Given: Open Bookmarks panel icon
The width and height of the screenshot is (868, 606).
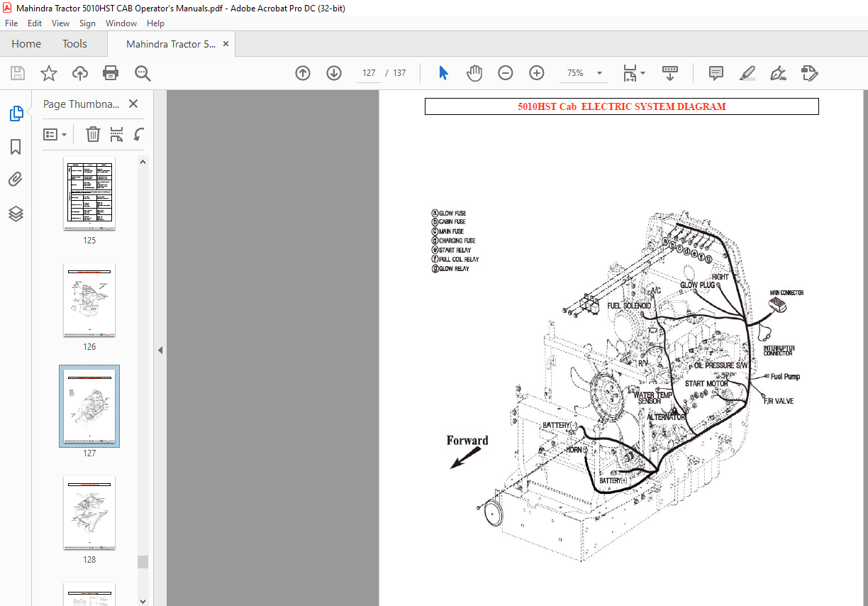Looking at the screenshot, I should (x=16, y=147).
